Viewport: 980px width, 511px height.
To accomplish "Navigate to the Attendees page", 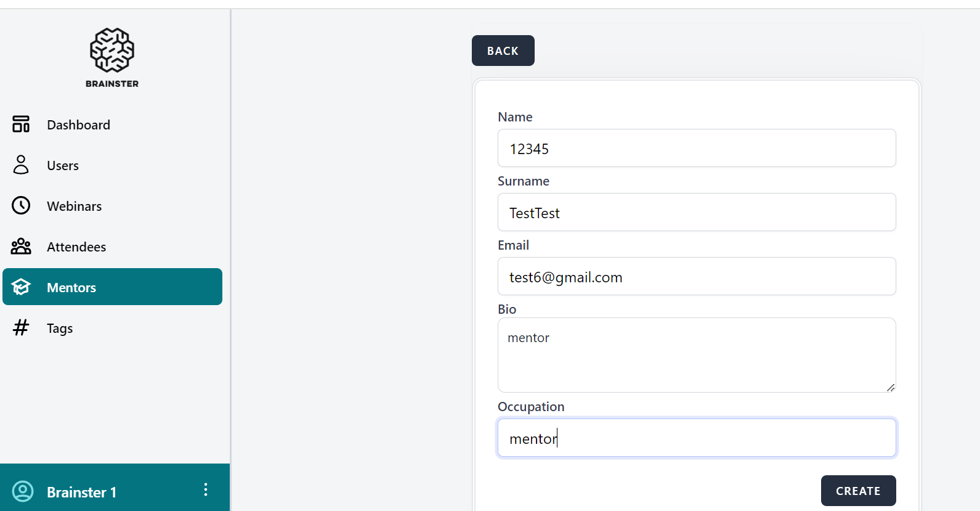I will (x=76, y=247).
